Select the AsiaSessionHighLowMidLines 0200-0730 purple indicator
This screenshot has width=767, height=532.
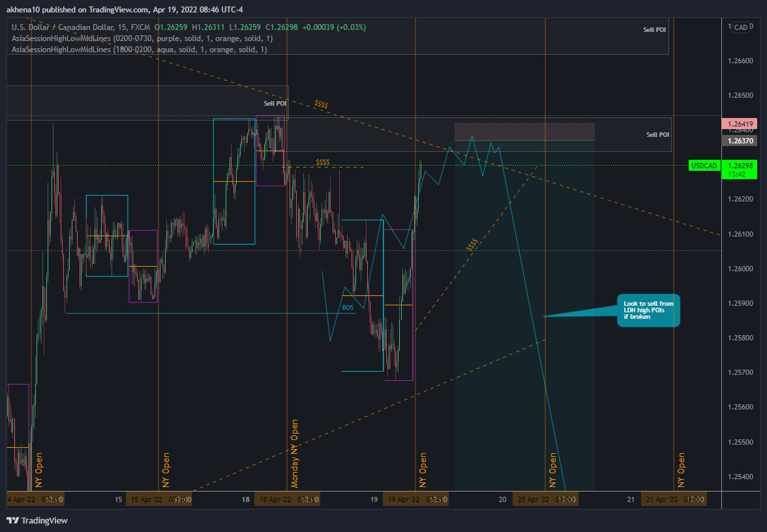pyautogui.click(x=142, y=38)
